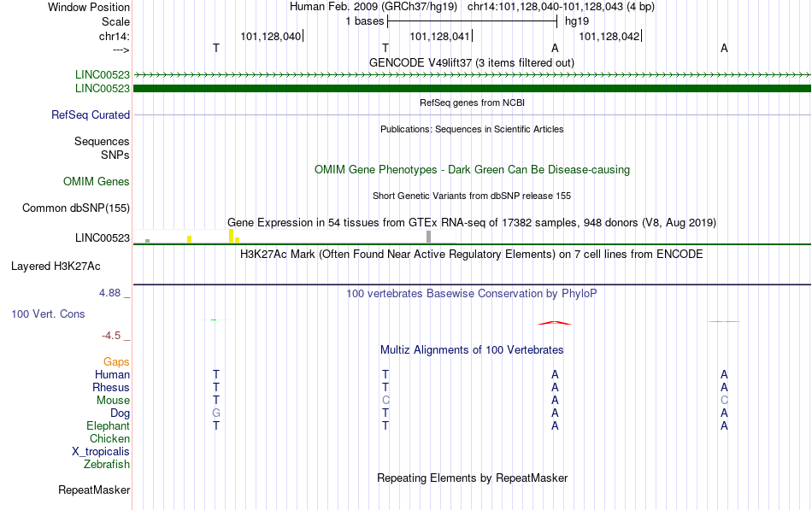
Task: Click the chr14: ruler label
Action: pyautogui.click(x=114, y=36)
